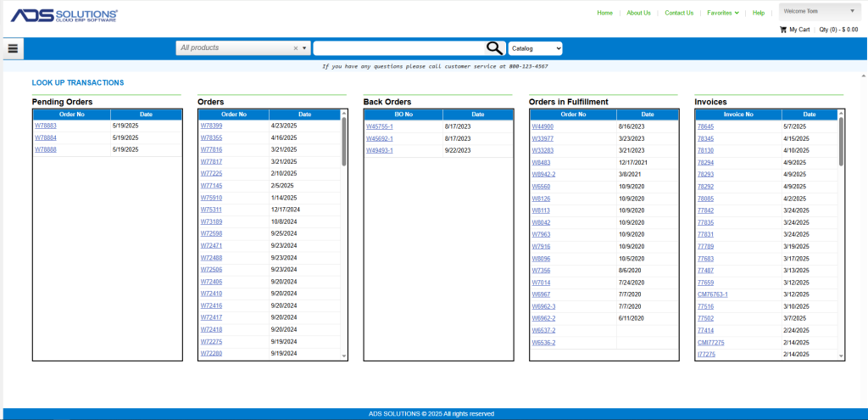Open pending order W78884
Viewport: 868px width, 420px height.
pos(46,138)
